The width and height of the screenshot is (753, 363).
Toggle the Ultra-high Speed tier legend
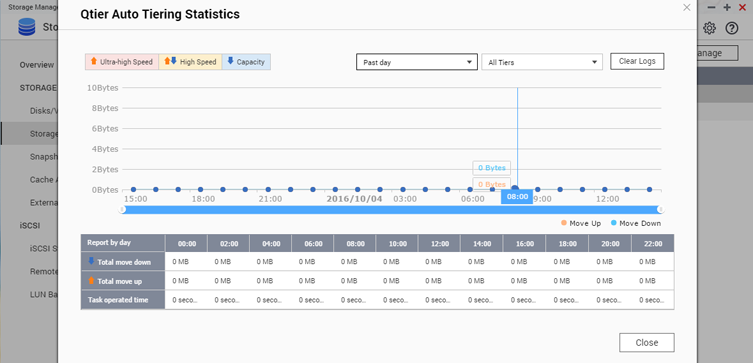[122, 62]
